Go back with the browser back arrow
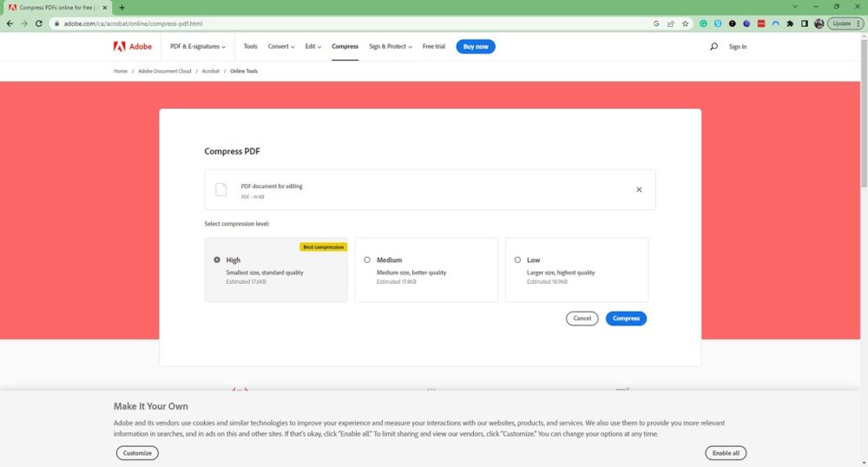Viewport: 868px width, 467px height. 10,23
